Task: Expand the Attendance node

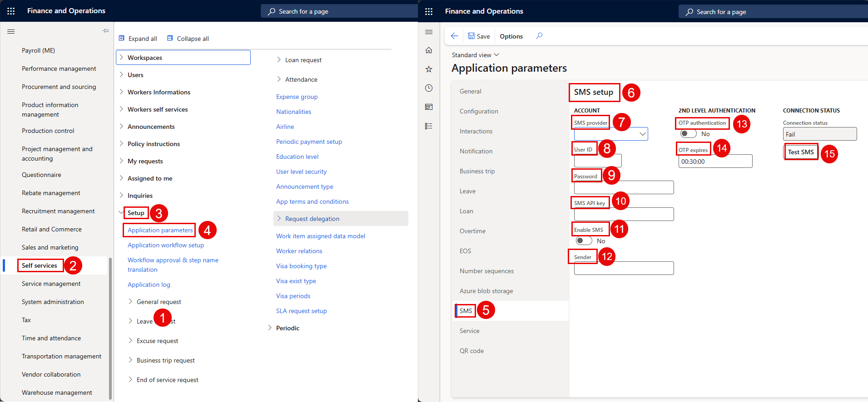Action: pos(279,79)
